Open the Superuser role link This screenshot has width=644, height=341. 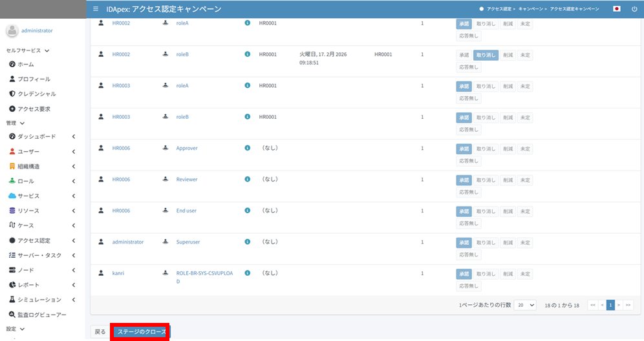coord(188,242)
